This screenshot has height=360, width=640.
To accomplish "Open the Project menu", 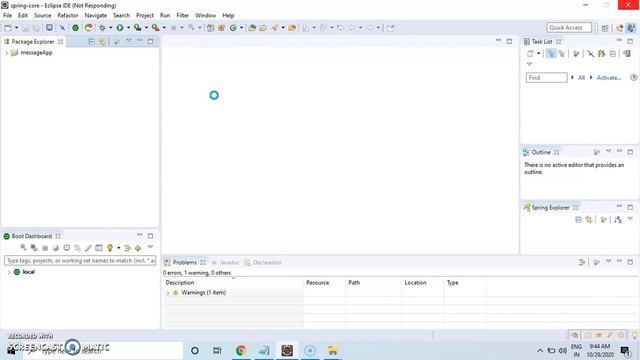I will point(144,16).
